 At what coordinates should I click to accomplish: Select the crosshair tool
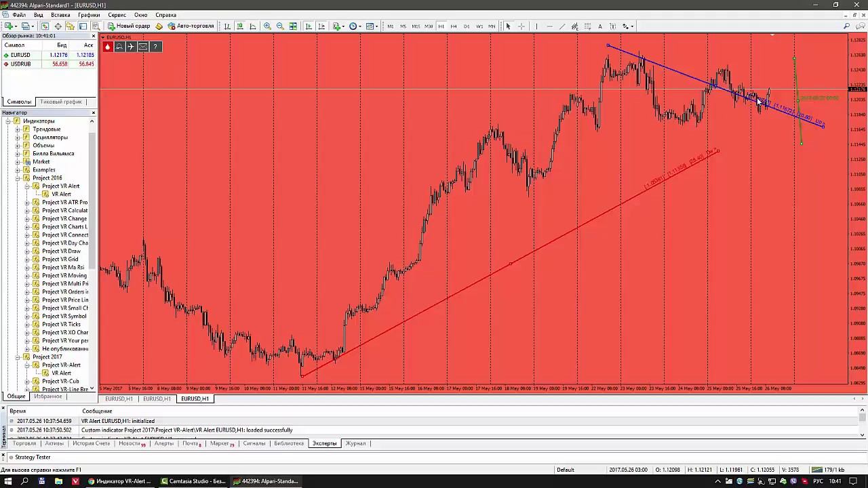point(521,26)
